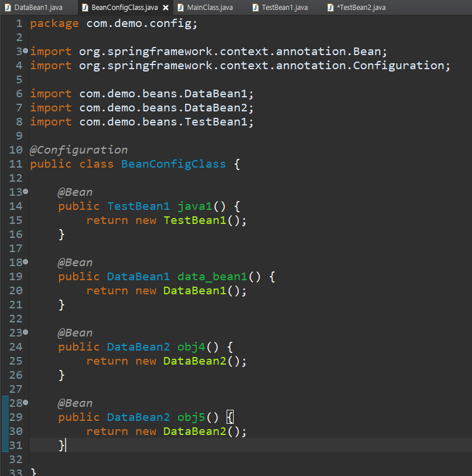
Task: Collapse the import block at line 3
Action: click(x=26, y=50)
